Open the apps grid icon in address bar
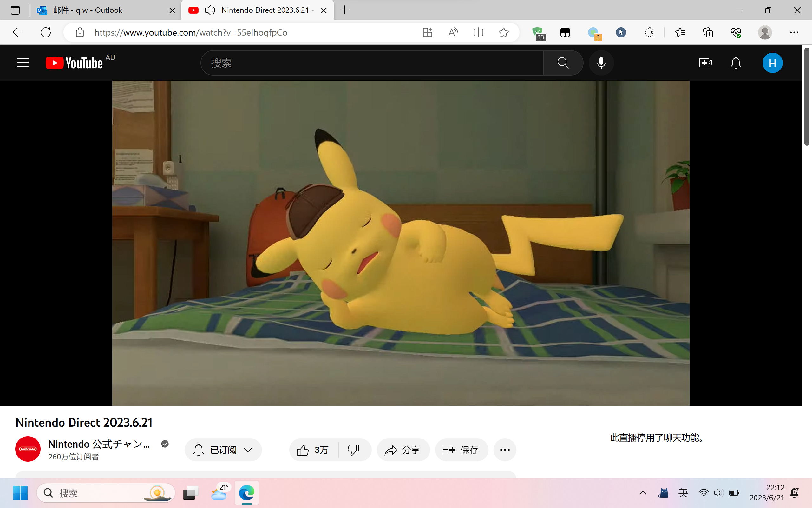This screenshot has height=508, width=812. (427, 32)
